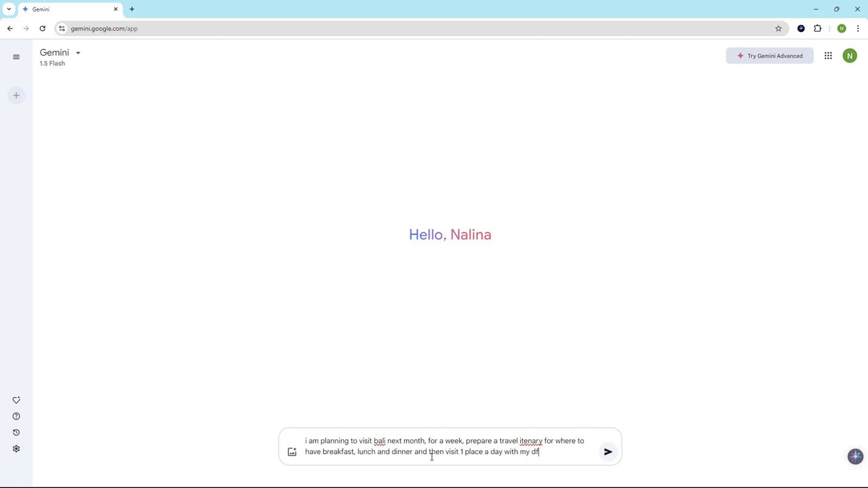Open the Google account avatar N
This screenshot has width=868, height=488.
click(850, 56)
